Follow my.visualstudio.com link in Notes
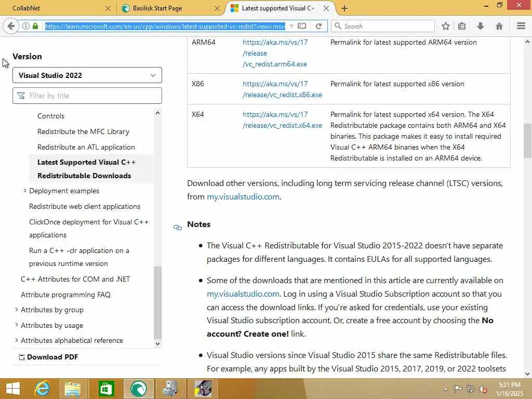 tap(243, 294)
